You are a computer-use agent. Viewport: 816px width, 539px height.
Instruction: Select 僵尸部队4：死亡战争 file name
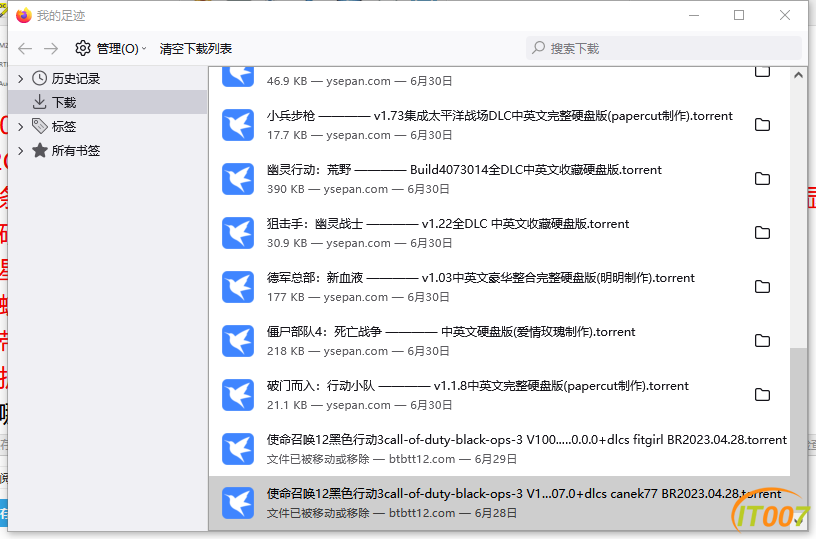point(451,332)
